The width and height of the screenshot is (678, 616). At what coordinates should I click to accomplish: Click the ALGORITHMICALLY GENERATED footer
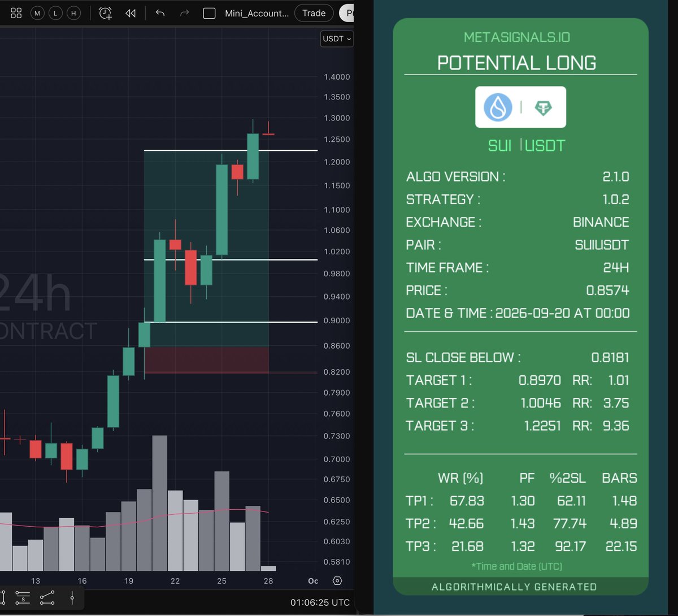coord(514,587)
